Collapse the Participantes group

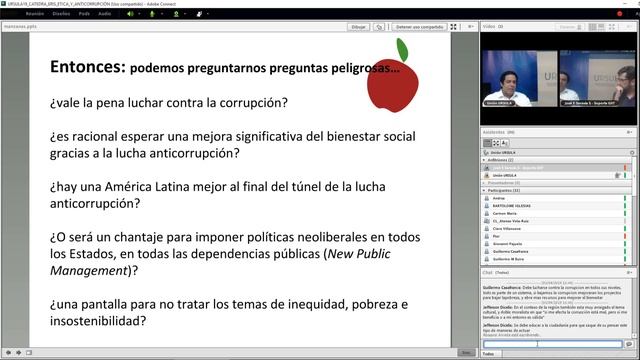click(484, 191)
